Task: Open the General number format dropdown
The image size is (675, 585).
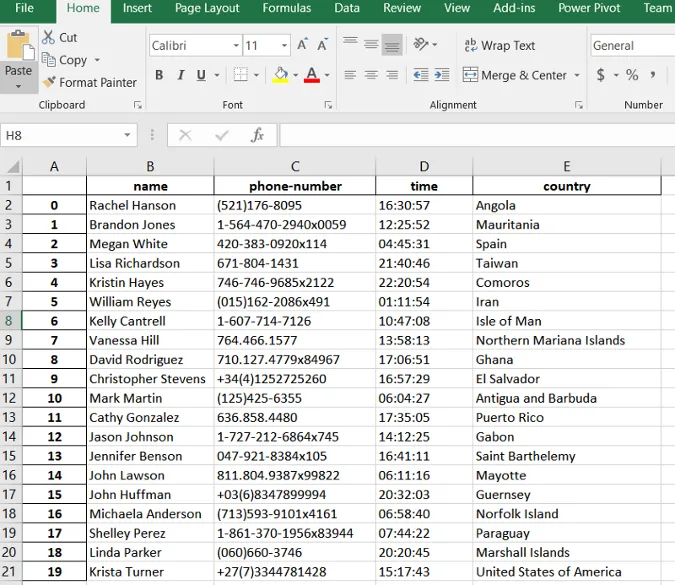Action: point(630,45)
